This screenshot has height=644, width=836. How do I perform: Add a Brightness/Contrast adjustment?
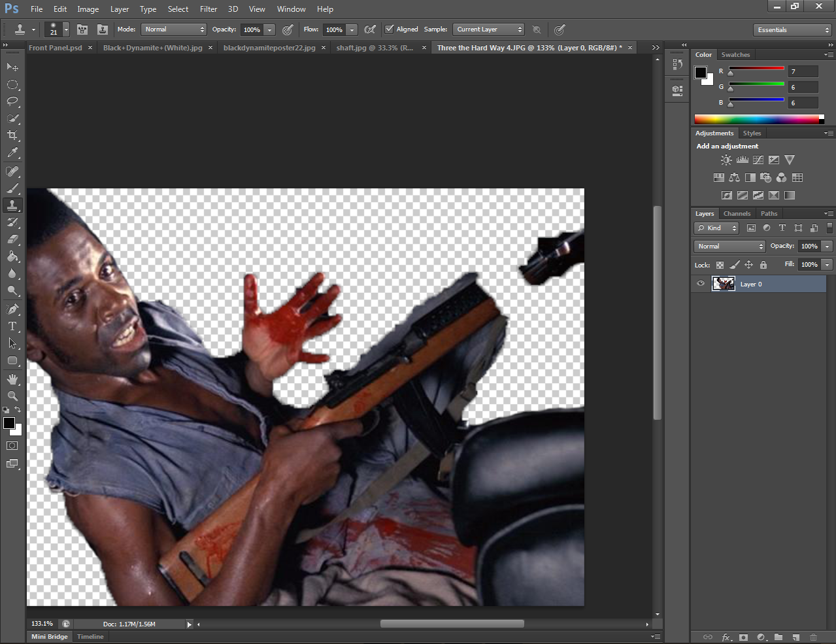pos(726,160)
